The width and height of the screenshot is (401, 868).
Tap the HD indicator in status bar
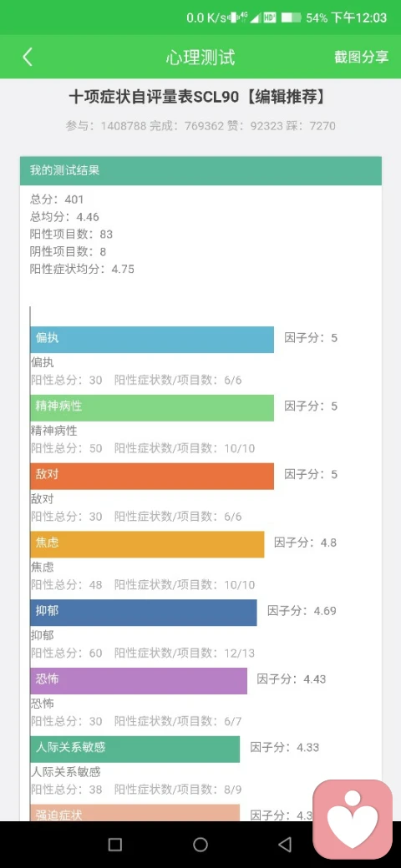270,18
